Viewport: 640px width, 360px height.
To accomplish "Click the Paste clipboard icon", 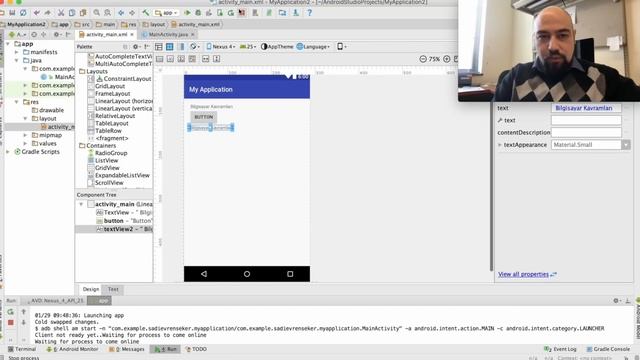I will coord(83,13).
